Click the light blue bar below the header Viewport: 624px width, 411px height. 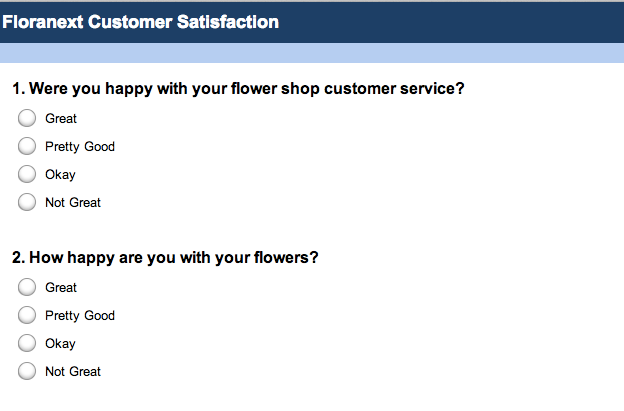pyautogui.click(x=312, y=53)
